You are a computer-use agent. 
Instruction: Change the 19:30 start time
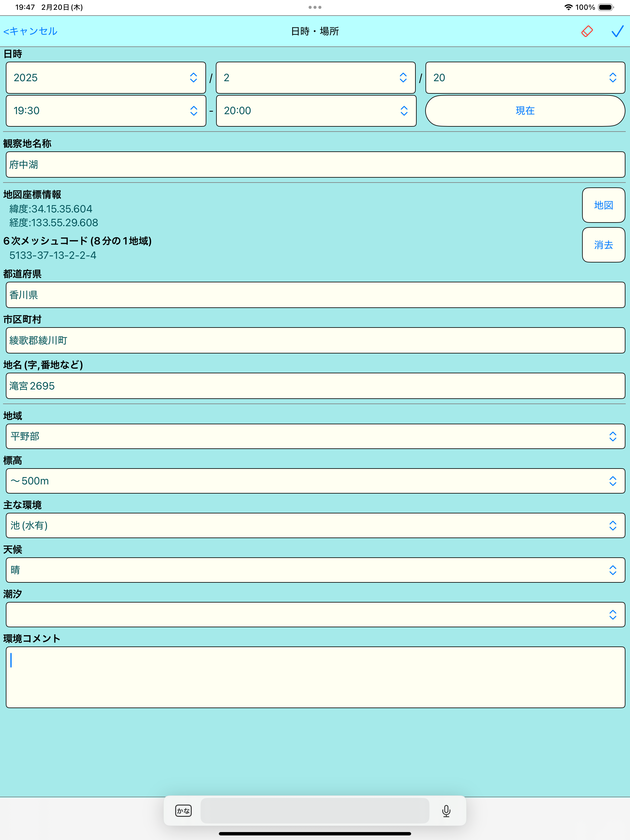coord(106,111)
